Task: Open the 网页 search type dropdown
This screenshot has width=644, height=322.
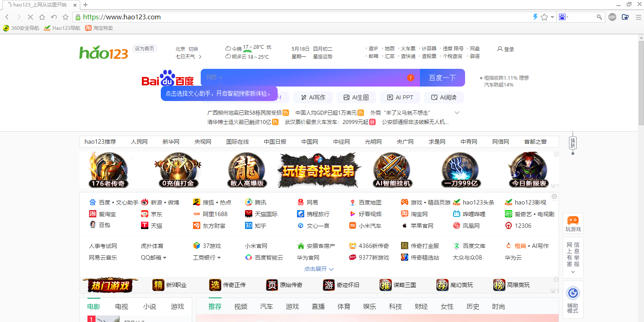Action: pyautogui.click(x=214, y=77)
